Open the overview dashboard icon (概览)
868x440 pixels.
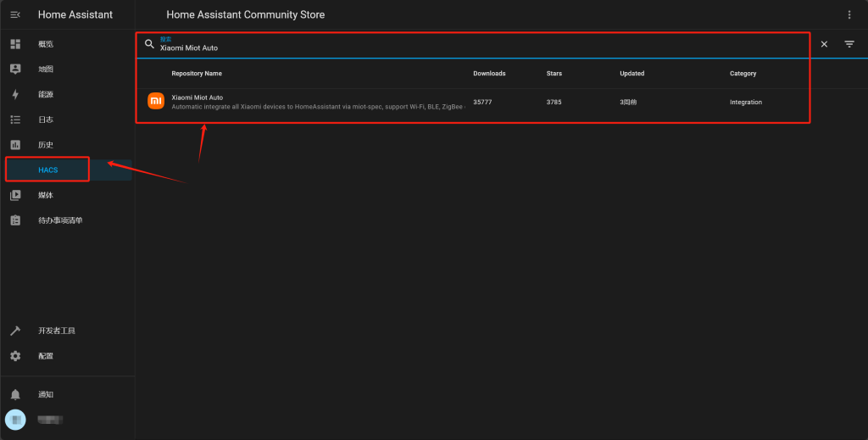(x=15, y=44)
